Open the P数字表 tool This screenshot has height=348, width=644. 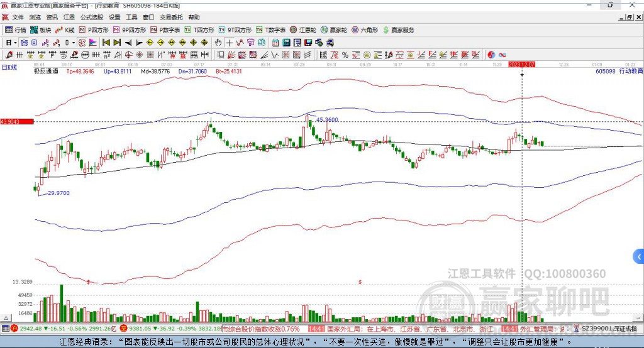(165, 30)
